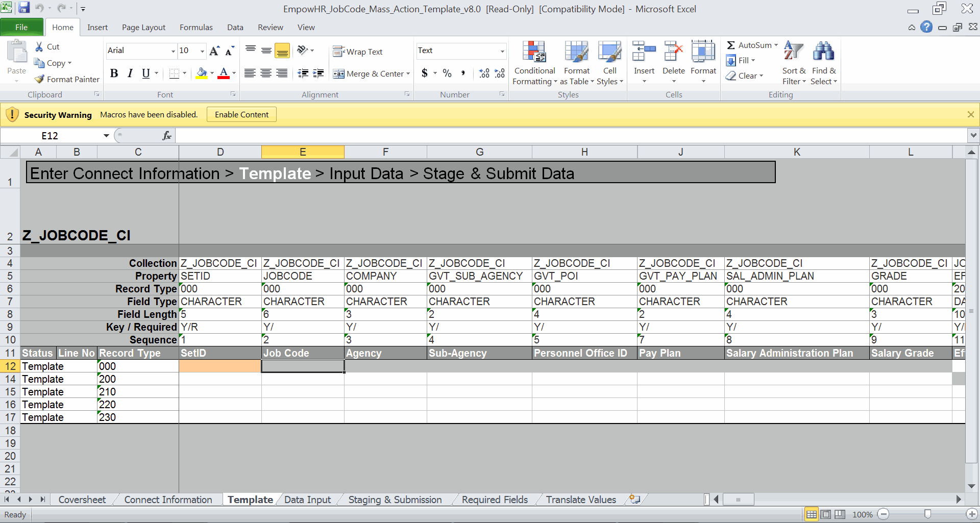The image size is (980, 523).
Task: Open the Staging & Submission sheet tab
Action: pyautogui.click(x=395, y=500)
